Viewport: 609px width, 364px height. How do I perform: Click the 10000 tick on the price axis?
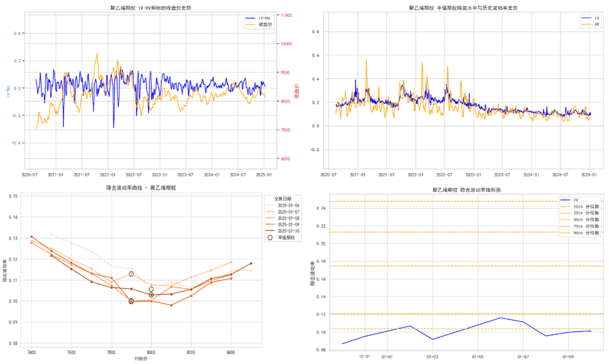pos(286,44)
